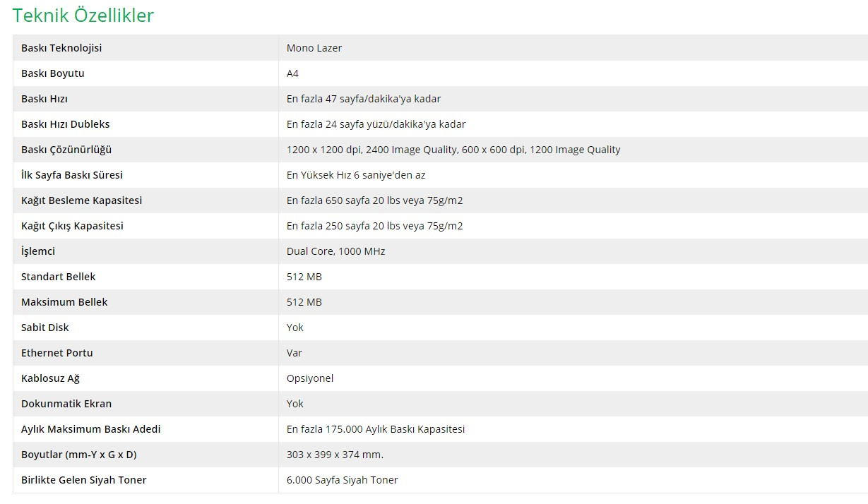Click the Teknik Özellikler heading
The width and height of the screenshot is (868, 504).
[83, 16]
